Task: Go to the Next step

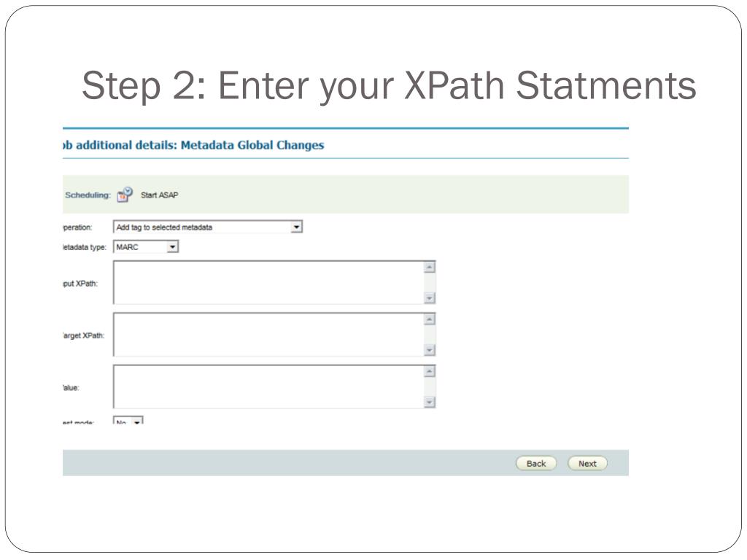Action: 587,463
